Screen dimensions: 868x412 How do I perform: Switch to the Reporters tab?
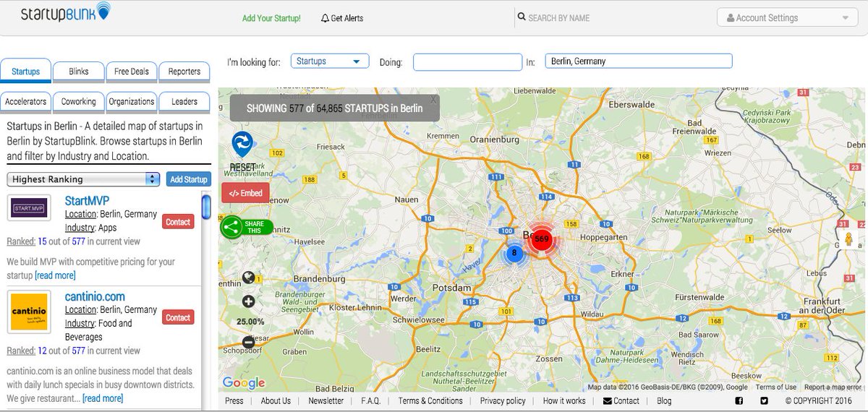point(184,72)
